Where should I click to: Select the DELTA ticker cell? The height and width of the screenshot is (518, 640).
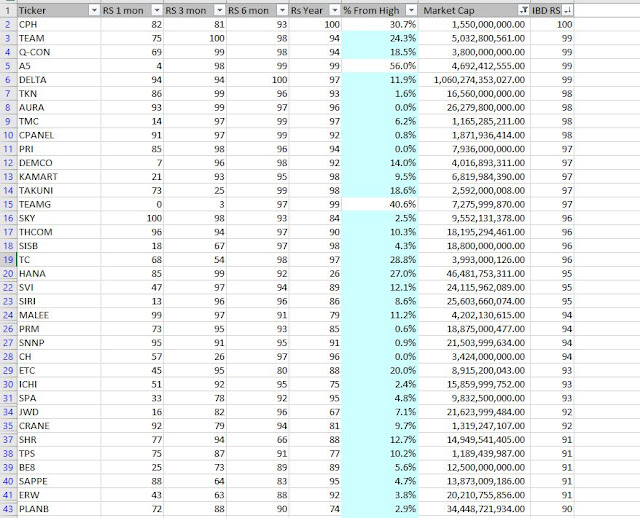59,80
